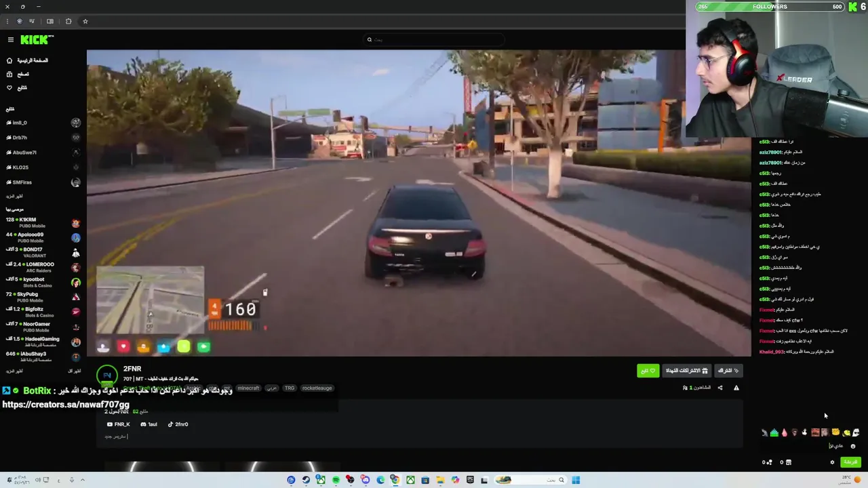Open recommended channel LOMEROOO
868x488 pixels.
coord(43,268)
